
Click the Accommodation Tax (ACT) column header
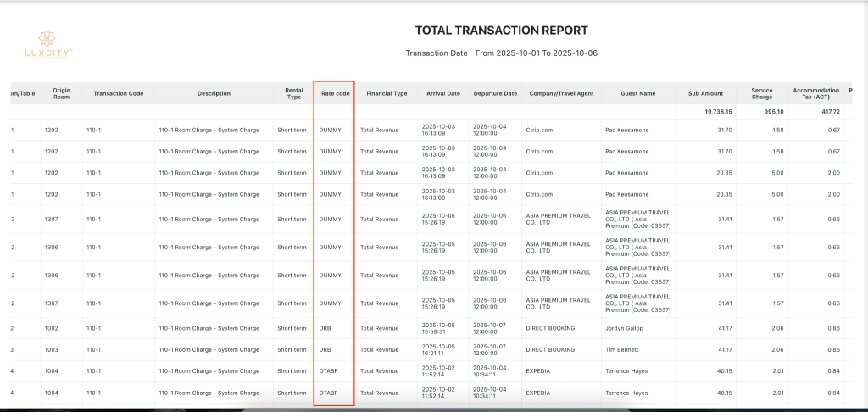coord(815,93)
